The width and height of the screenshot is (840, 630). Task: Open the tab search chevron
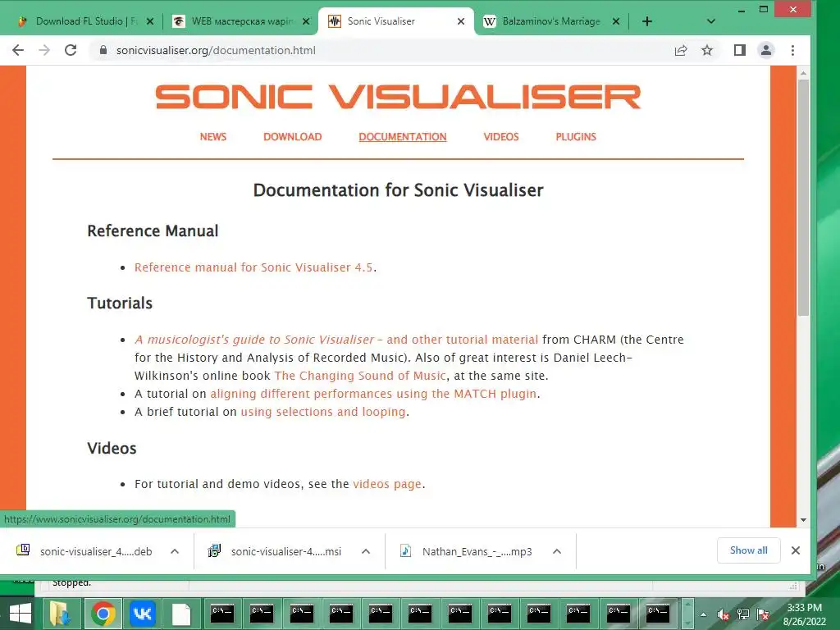tap(711, 21)
